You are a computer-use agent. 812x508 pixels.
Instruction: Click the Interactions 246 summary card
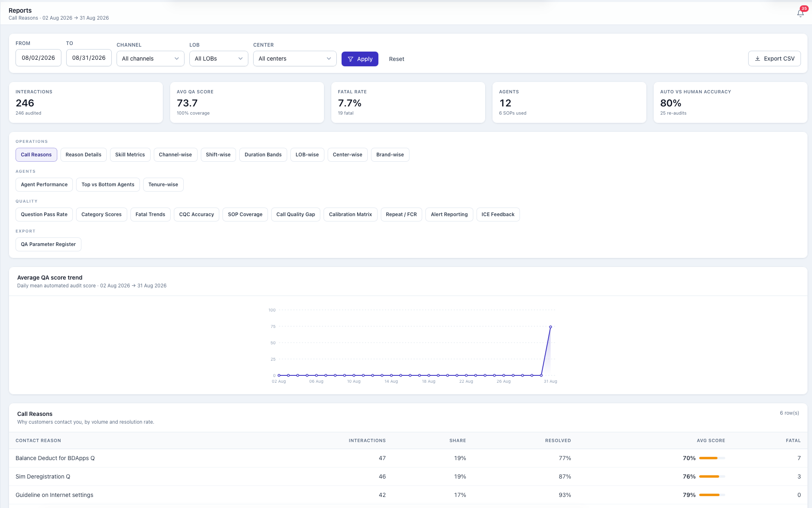[x=86, y=102]
